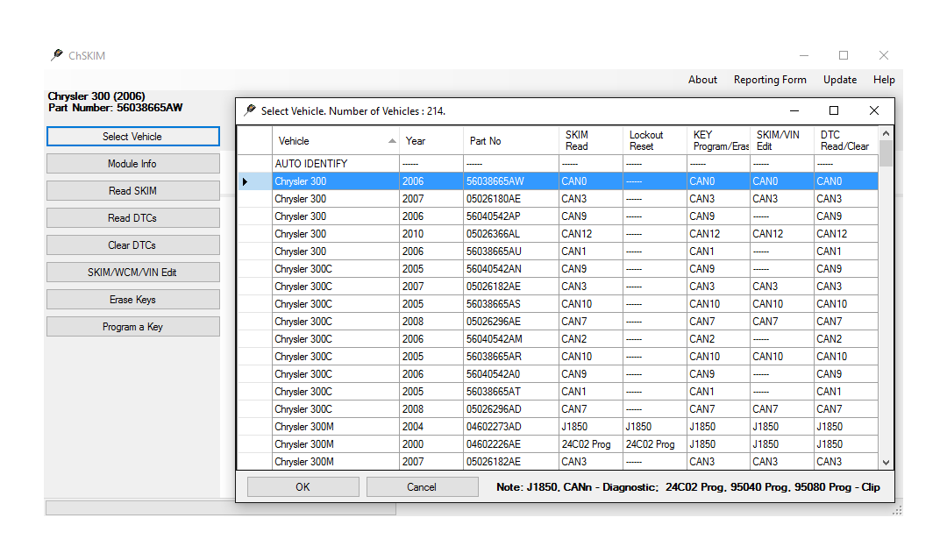Click the Read SKIM button
This screenshot has height=560, width=947.
(x=133, y=191)
